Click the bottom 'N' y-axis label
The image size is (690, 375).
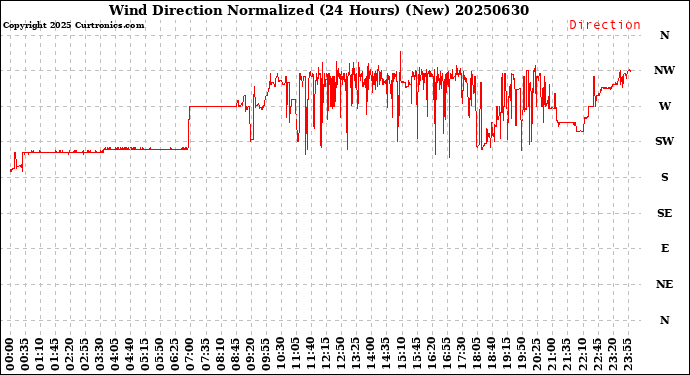point(664,320)
